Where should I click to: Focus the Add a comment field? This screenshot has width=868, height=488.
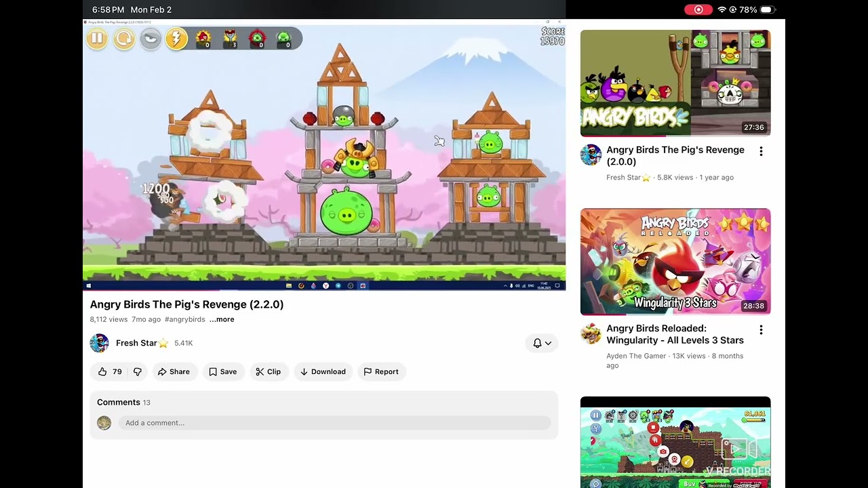(334, 423)
